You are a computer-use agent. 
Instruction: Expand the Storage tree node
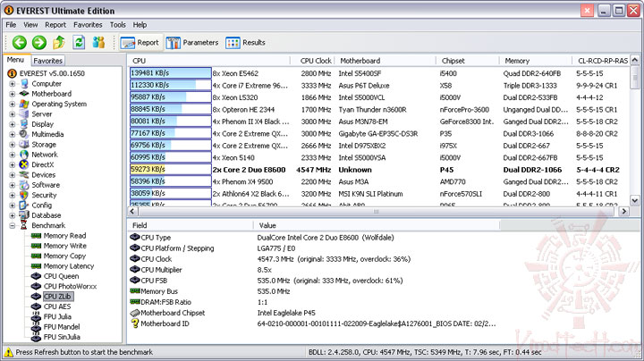[13, 145]
